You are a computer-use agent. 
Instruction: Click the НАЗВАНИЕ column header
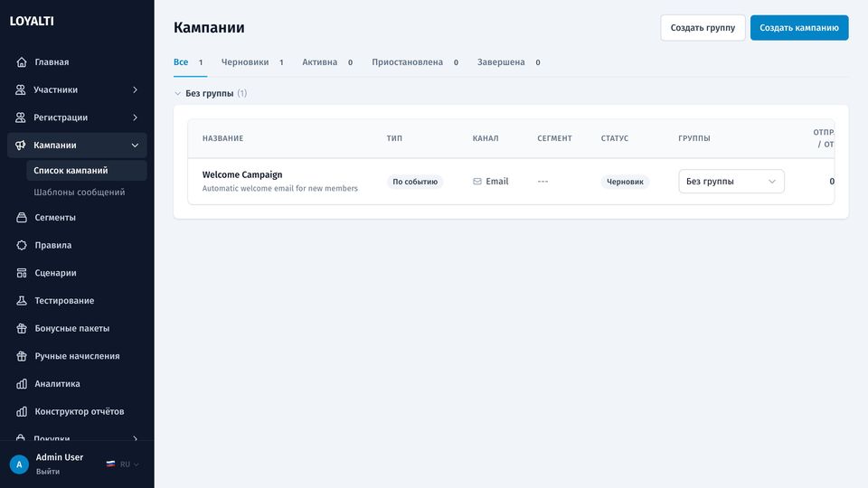tap(222, 138)
